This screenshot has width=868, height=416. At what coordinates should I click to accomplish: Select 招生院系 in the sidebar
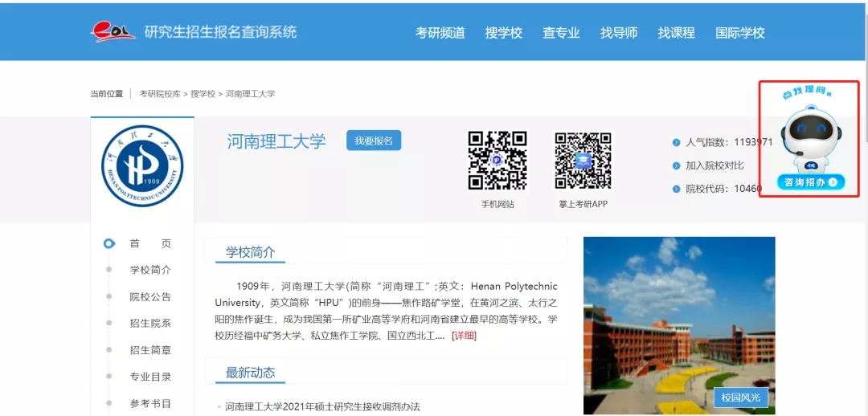150,324
